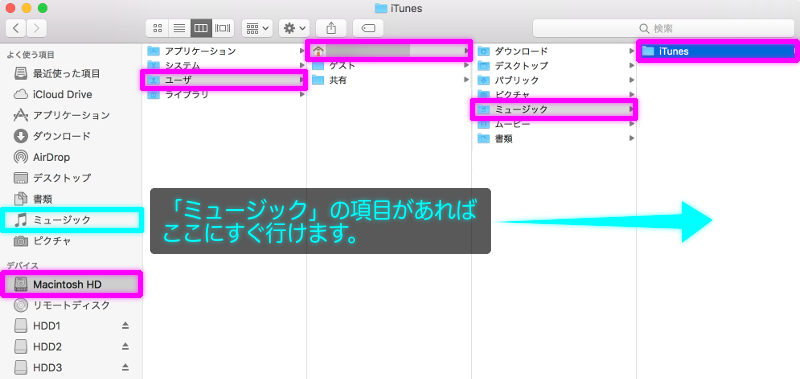Select ムービー folder in third column

pyautogui.click(x=554, y=124)
